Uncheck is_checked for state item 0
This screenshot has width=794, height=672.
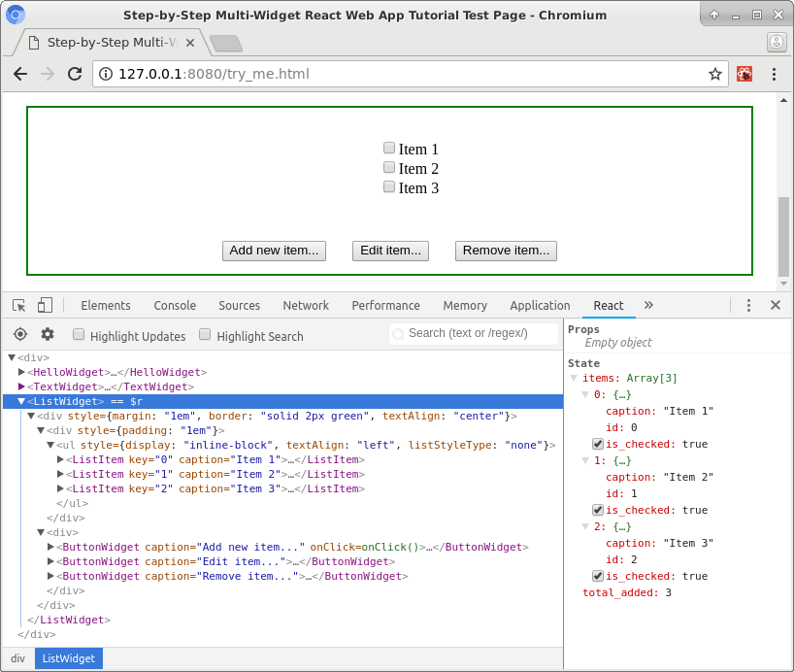599,444
